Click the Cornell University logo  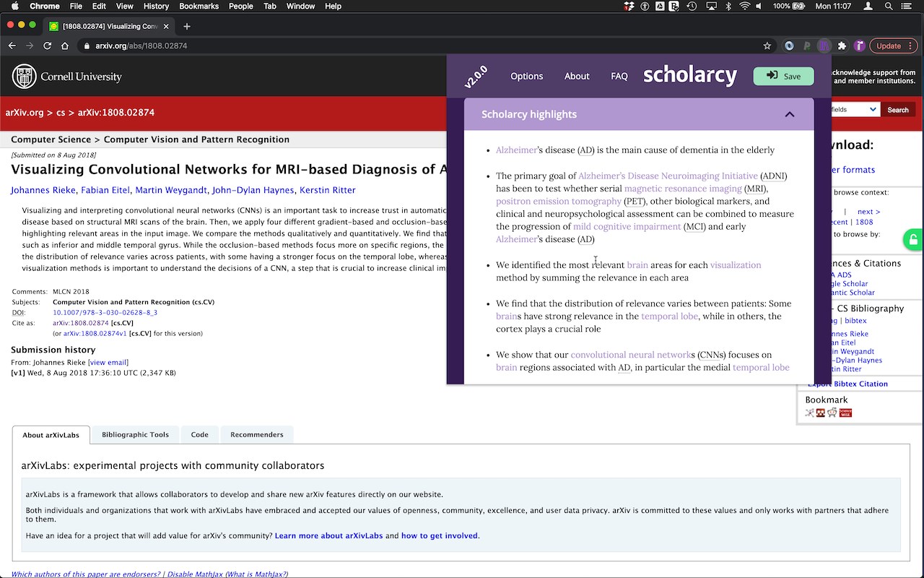[67, 77]
